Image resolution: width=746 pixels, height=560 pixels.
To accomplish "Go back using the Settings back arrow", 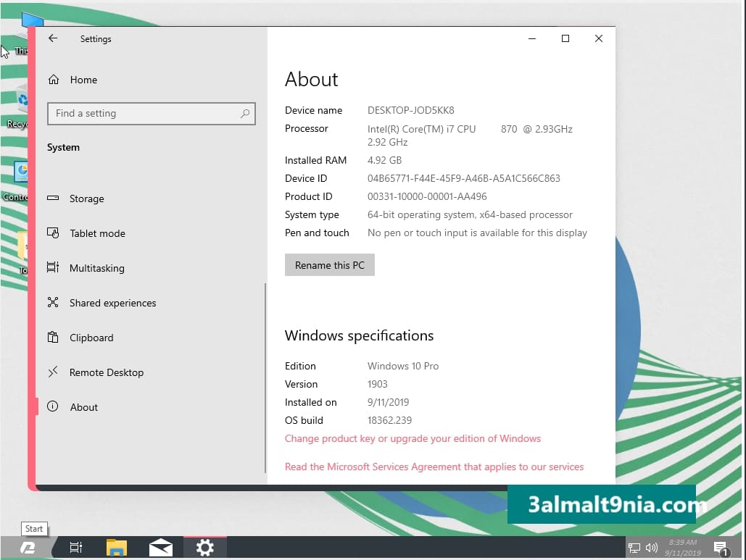I will point(53,38).
